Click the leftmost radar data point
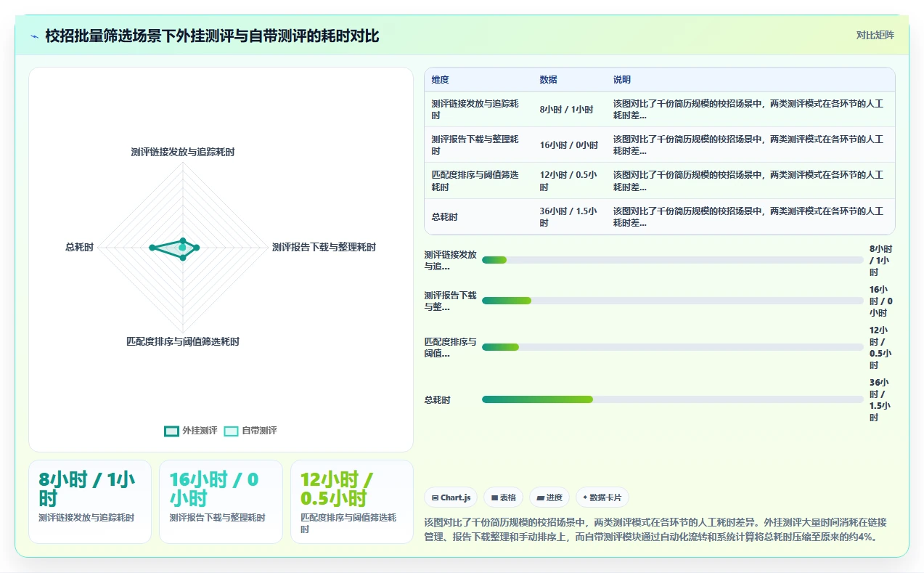924x573 pixels. [152, 248]
